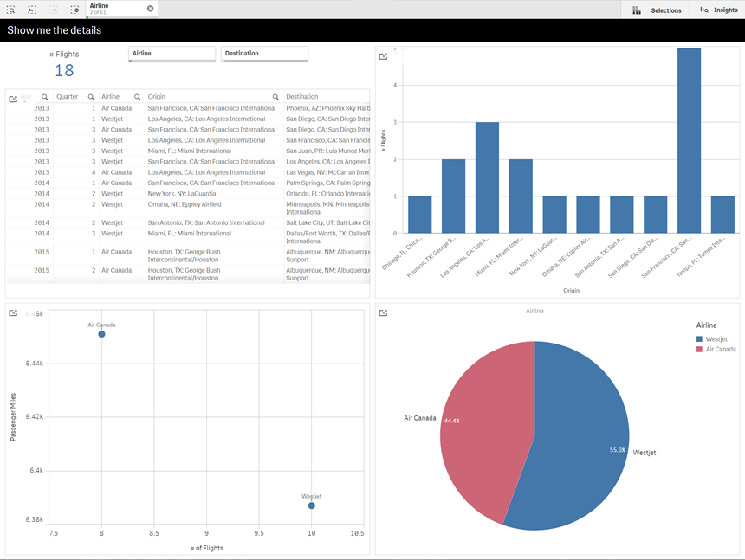Clear the Airline selection with its X button

coord(150,8)
